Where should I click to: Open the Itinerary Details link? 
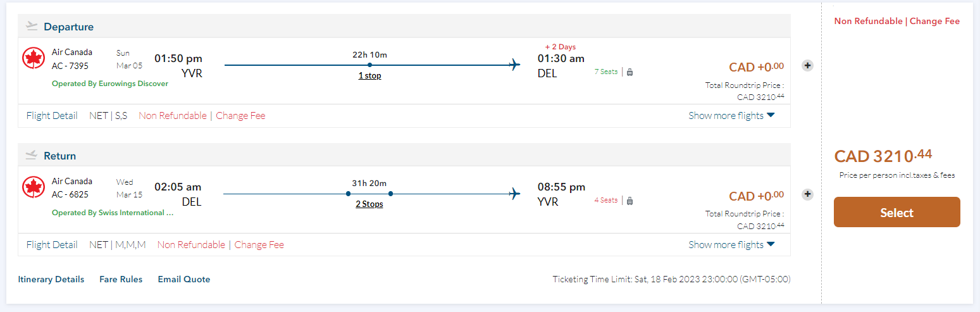pos(51,279)
